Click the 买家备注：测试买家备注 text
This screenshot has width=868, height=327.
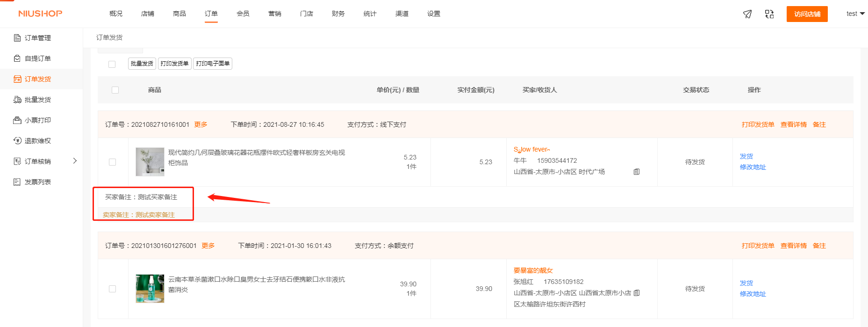141,197
